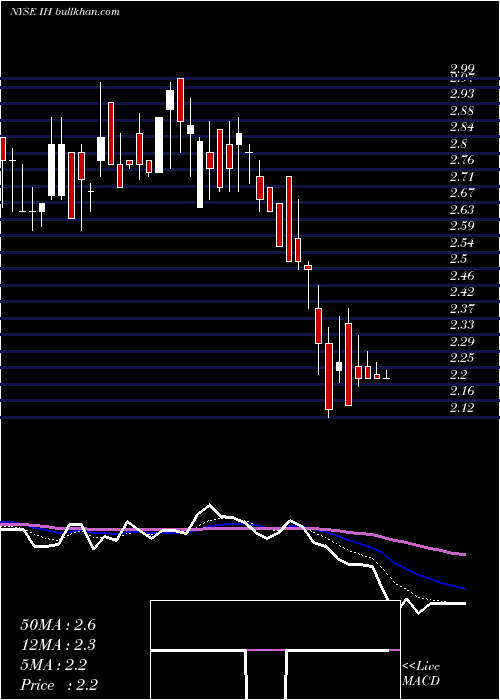This screenshot has height=700, width=500.
Task: Click the 2.37 price axis label
Action: 462,308
